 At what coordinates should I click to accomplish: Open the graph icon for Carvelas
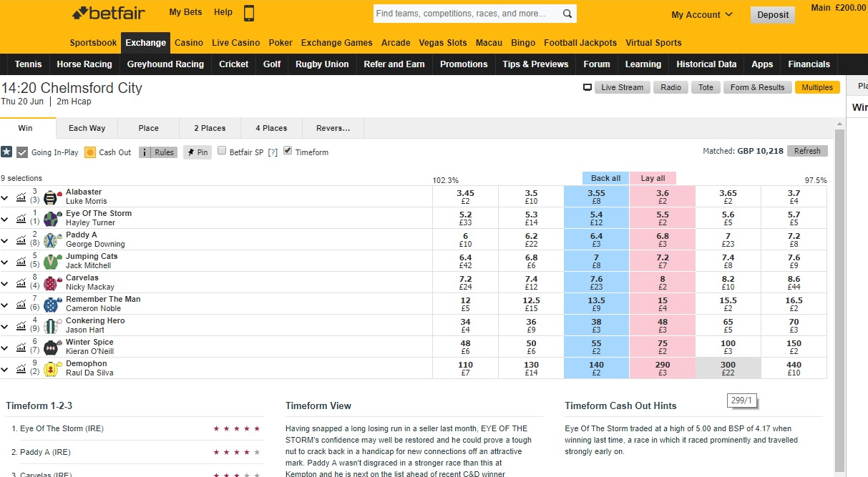click(x=21, y=282)
